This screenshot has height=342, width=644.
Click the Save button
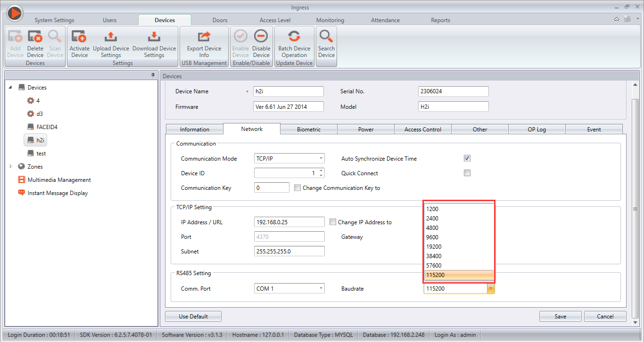560,316
